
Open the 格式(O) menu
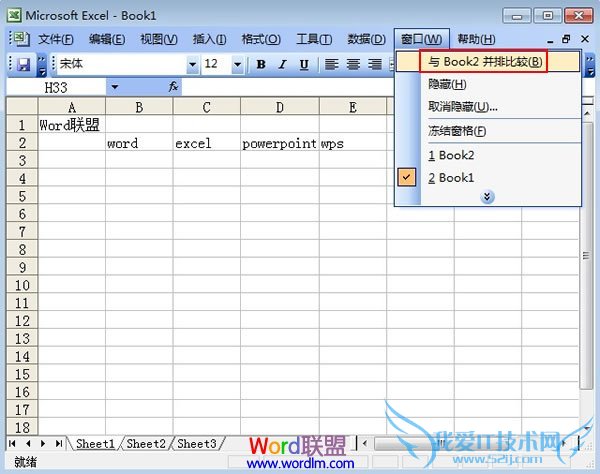click(261, 39)
